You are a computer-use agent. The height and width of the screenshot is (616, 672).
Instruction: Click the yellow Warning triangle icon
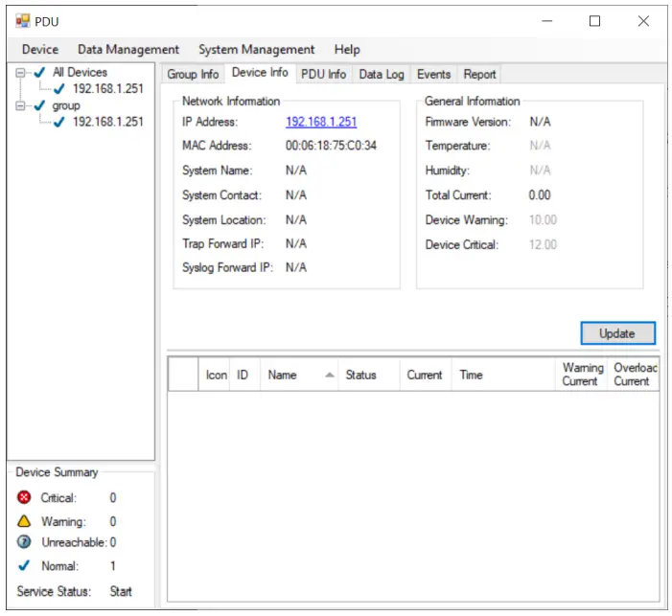tap(25, 521)
